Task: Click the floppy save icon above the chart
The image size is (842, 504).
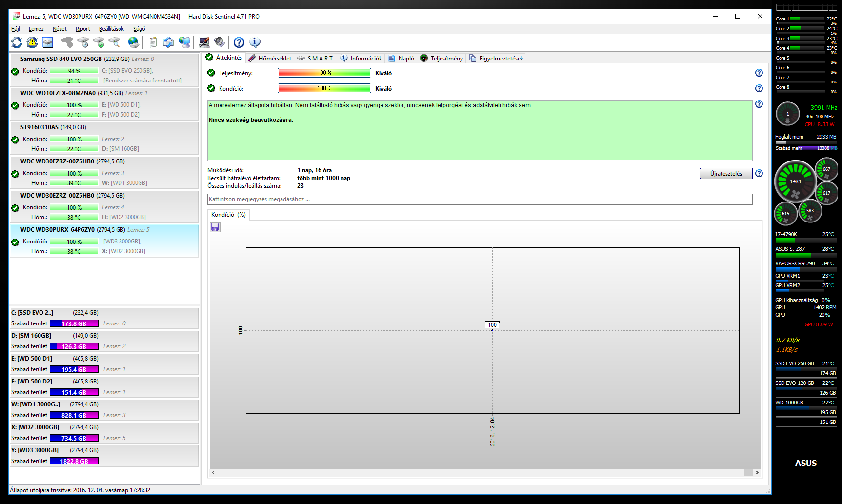Action: click(x=215, y=227)
